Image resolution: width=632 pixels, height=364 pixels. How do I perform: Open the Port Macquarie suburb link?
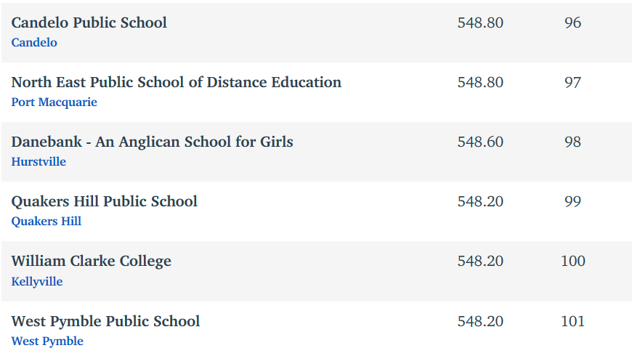pyautogui.click(x=54, y=102)
